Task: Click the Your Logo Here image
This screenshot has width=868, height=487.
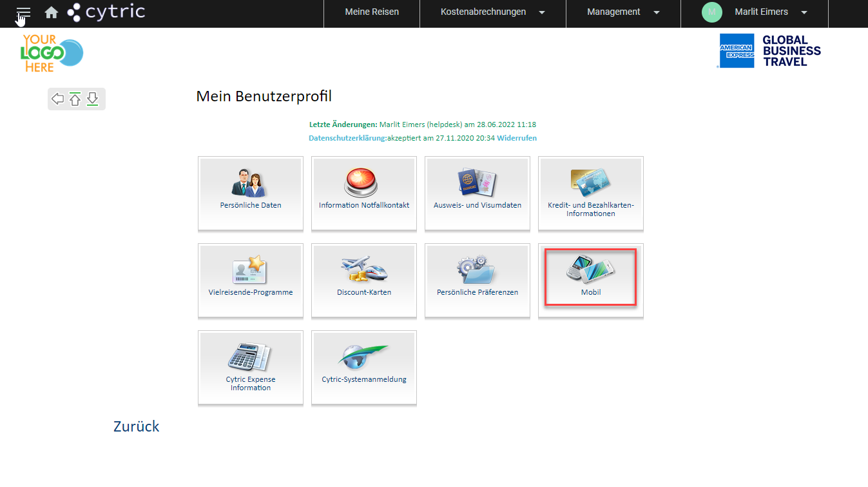Action: [x=52, y=53]
